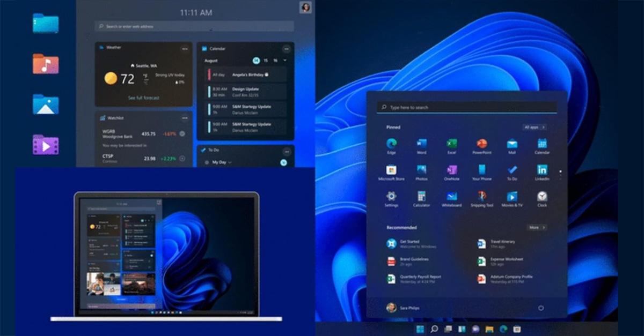
Task: Open the Travel Itinerary document
Action: pos(497,244)
